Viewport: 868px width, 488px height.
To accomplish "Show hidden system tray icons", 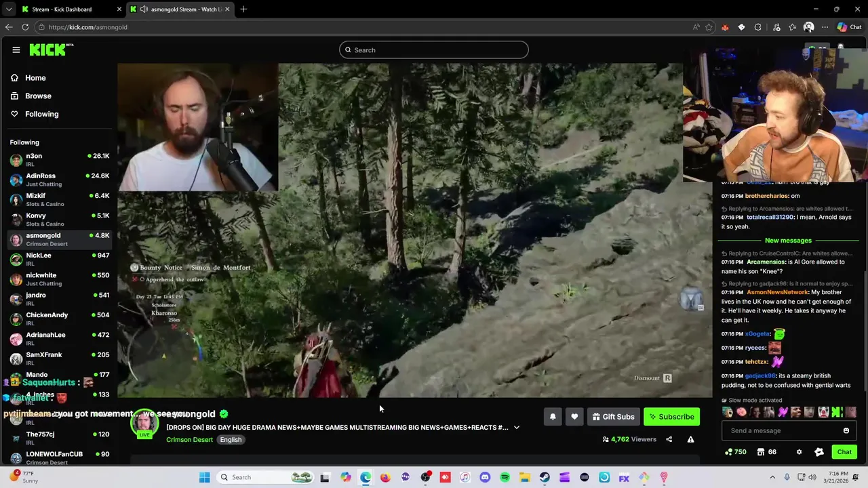I will 772,477.
